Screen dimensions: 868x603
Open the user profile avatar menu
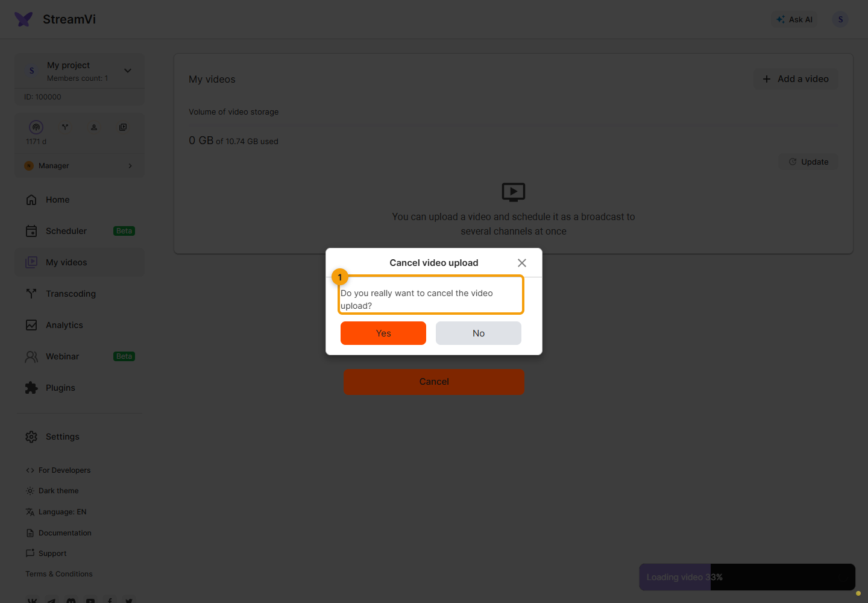[840, 19]
